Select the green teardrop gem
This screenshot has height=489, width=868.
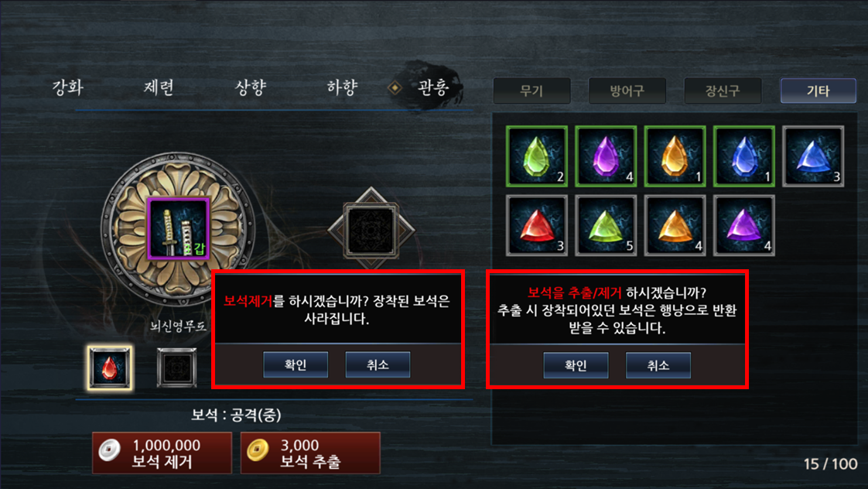(x=536, y=156)
